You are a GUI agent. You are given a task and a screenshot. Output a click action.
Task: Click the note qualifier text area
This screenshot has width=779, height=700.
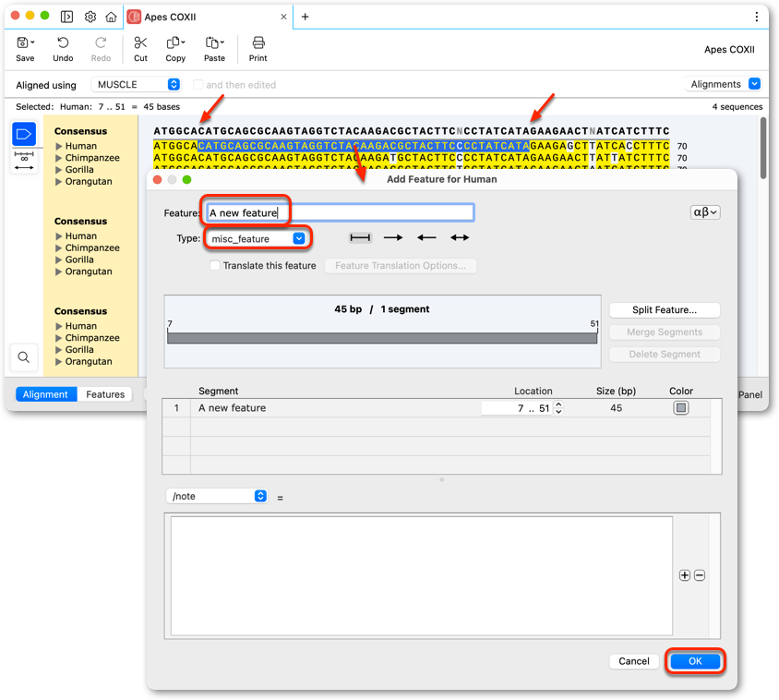coord(421,575)
